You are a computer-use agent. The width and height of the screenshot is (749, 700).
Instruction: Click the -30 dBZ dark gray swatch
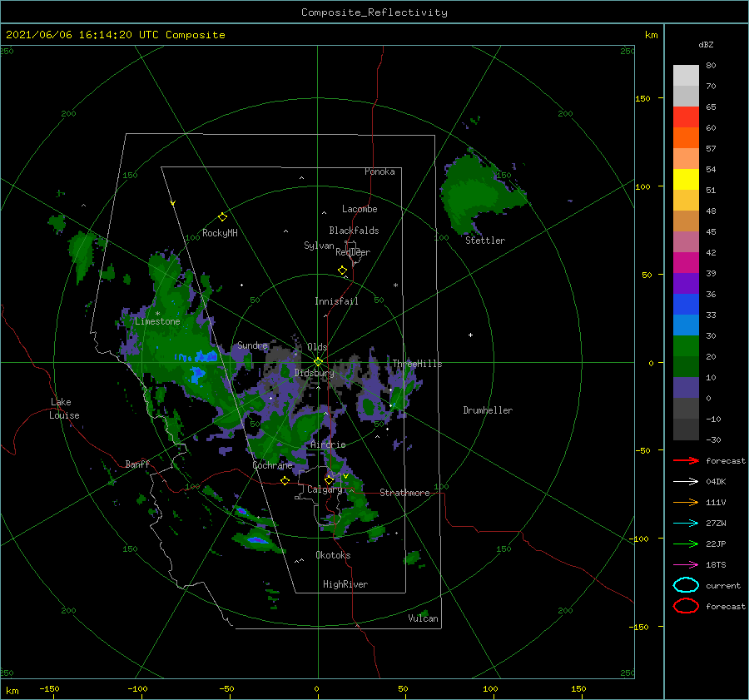pyautogui.click(x=686, y=429)
